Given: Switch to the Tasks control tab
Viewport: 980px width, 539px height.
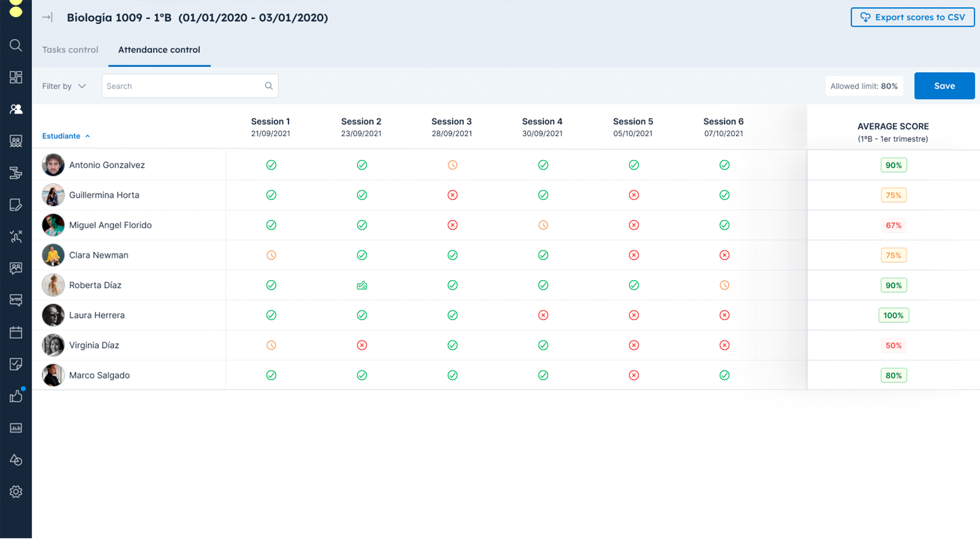Looking at the screenshot, I should [x=70, y=49].
